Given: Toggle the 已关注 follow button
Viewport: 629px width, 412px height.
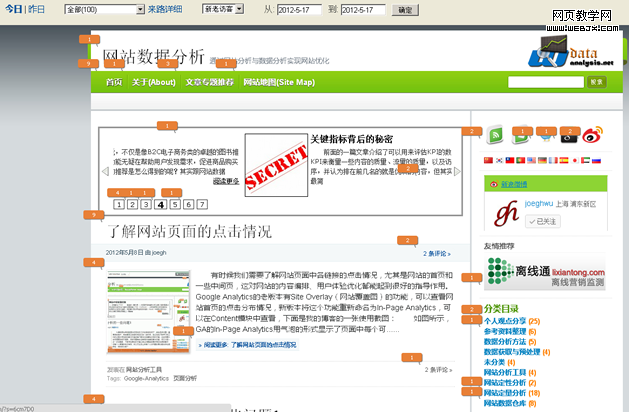Looking at the screenshot, I should tap(546, 221).
